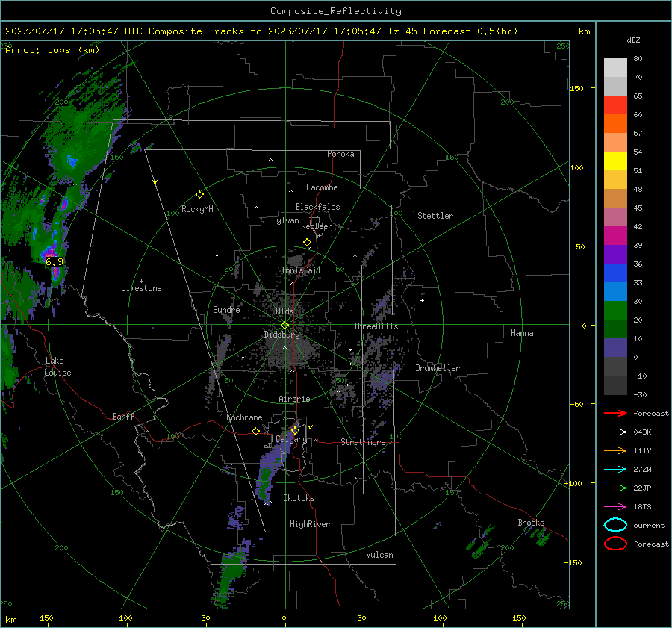Click the dBZ scale heading
The height and width of the screenshot is (628, 672).
(633, 40)
